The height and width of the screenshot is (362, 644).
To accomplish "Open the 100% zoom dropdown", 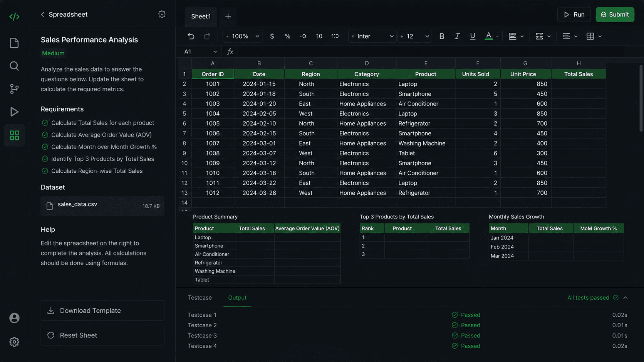I will 243,36.
